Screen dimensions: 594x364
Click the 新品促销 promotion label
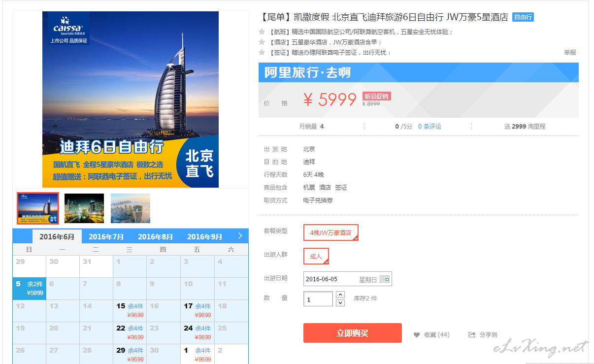click(x=376, y=96)
